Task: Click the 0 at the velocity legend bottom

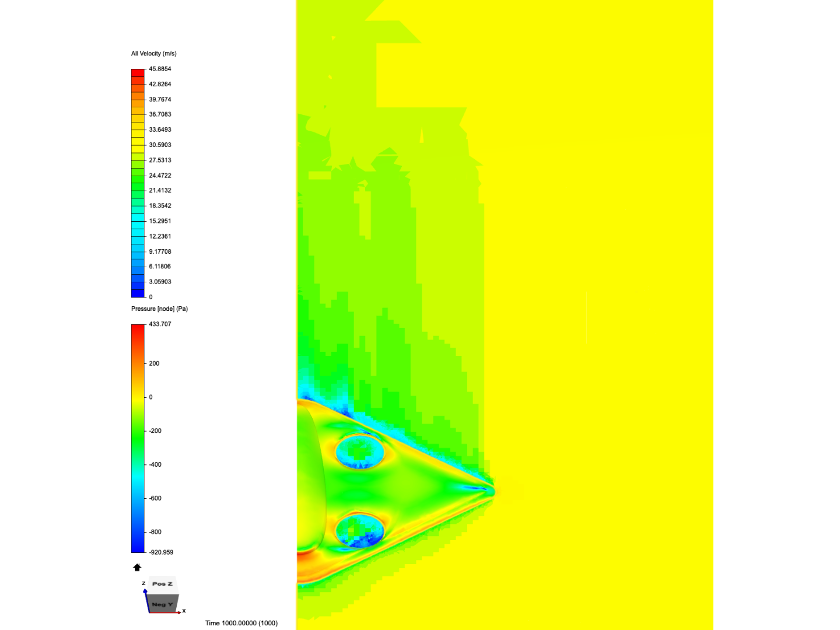Action: pos(150,297)
